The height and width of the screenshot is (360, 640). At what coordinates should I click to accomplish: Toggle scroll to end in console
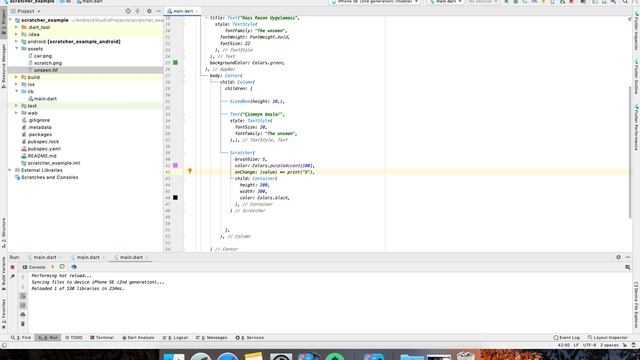pyautogui.click(x=23, y=305)
